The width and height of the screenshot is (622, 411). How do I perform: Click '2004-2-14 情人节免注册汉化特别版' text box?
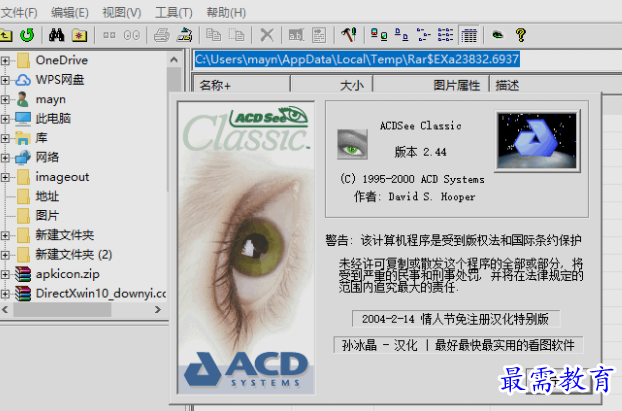coord(456,319)
